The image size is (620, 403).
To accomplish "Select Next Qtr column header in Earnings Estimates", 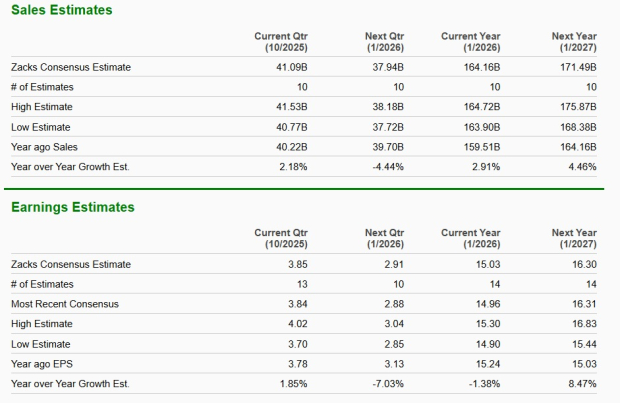I will [378, 238].
